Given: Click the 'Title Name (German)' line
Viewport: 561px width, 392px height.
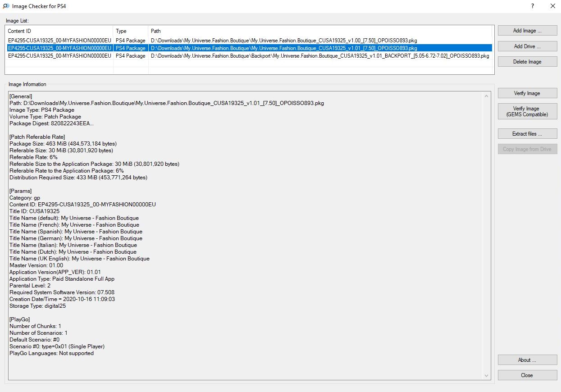Looking at the screenshot, I should pyautogui.click(x=76, y=238).
